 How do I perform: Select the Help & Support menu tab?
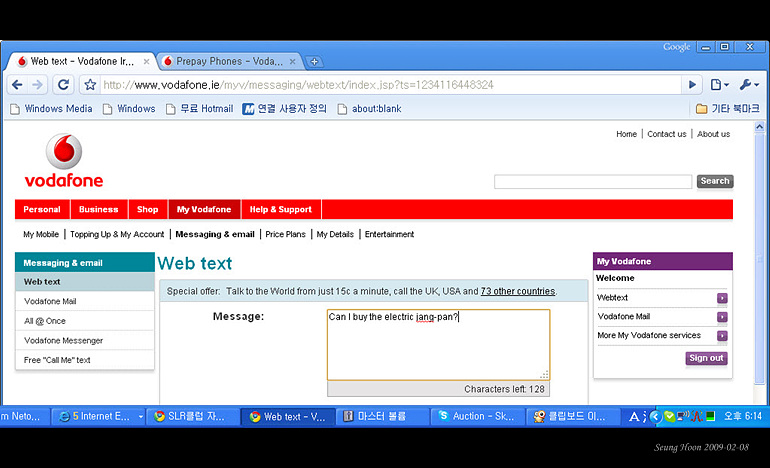point(281,209)
